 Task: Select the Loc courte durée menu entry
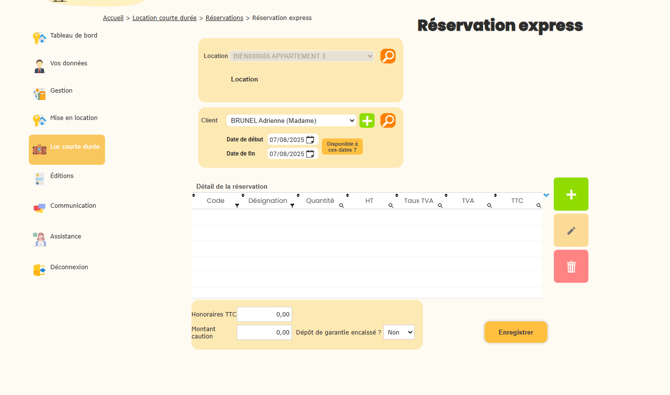coord(67,150)
